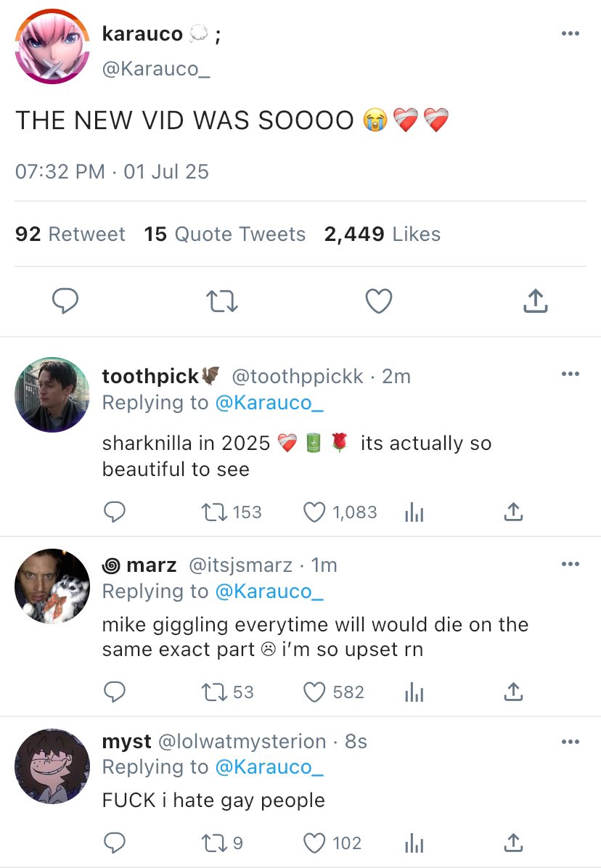Open the 92 Retweet list
Viewport: 601px width, 868px height.
pos(70,234)
